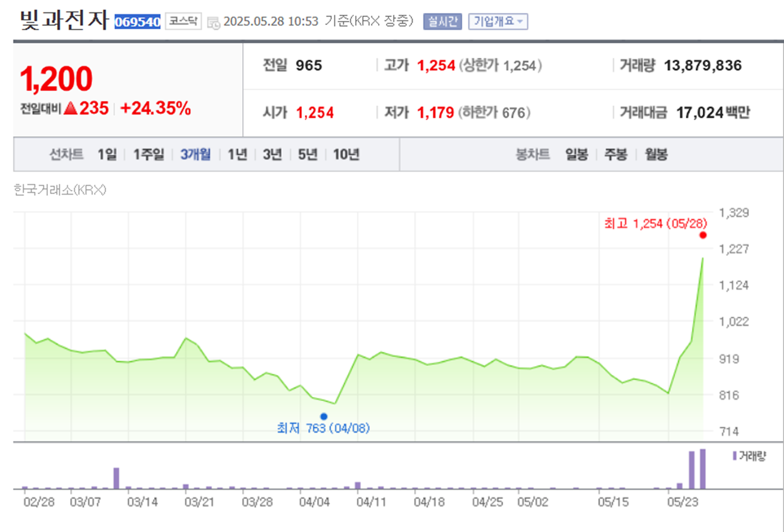
Task: Click the 실시간 button
Action: 443,21
